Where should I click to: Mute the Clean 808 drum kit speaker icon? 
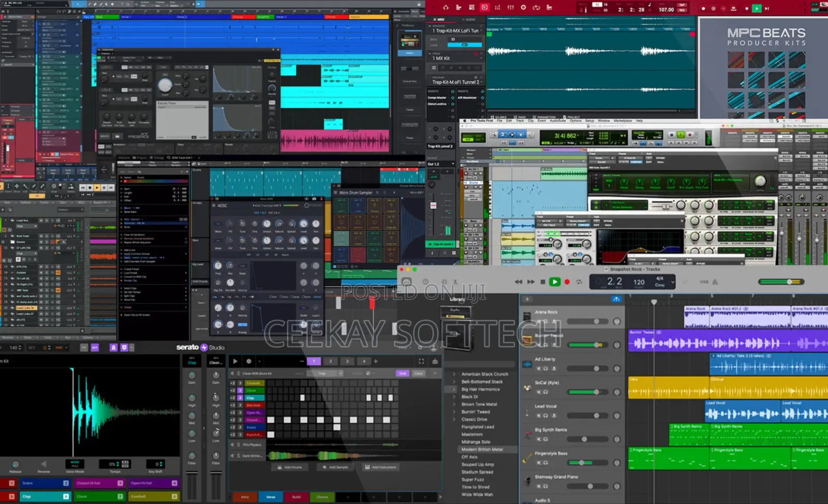pyautogui.click(x=232, y=373)
